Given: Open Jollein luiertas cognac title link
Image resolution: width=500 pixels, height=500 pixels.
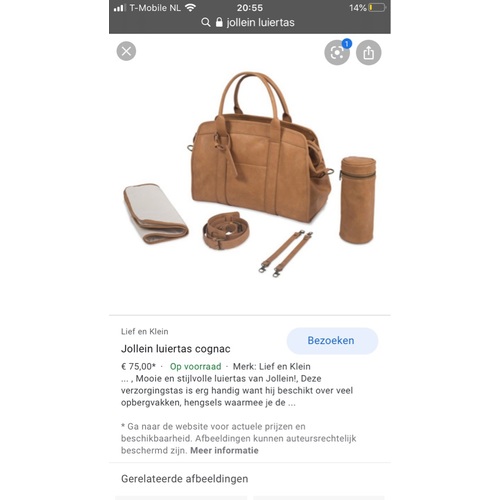Looking at the screenshot, I should [175, 349].
